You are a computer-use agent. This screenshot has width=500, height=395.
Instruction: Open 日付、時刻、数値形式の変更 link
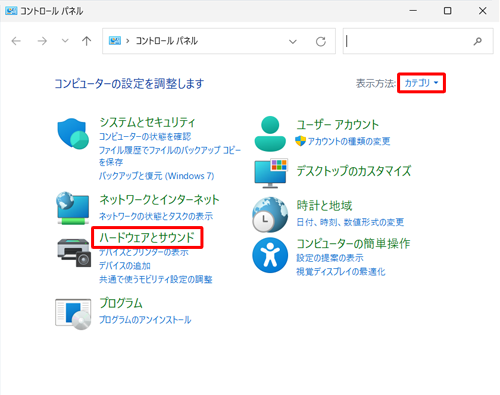click(350, 222)
